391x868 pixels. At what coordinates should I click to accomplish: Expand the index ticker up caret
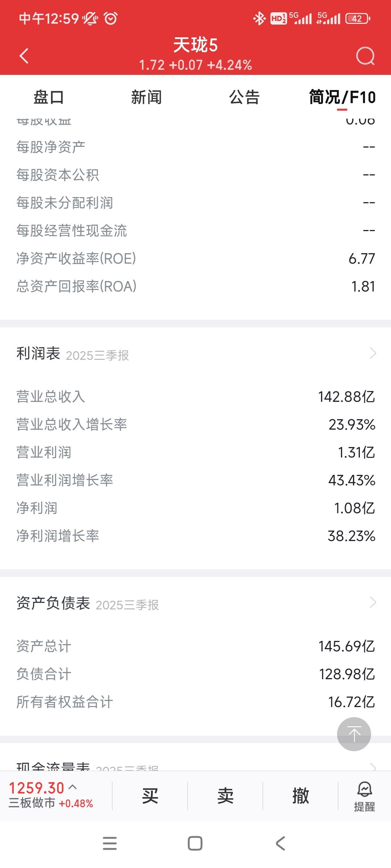click(73, 787)
